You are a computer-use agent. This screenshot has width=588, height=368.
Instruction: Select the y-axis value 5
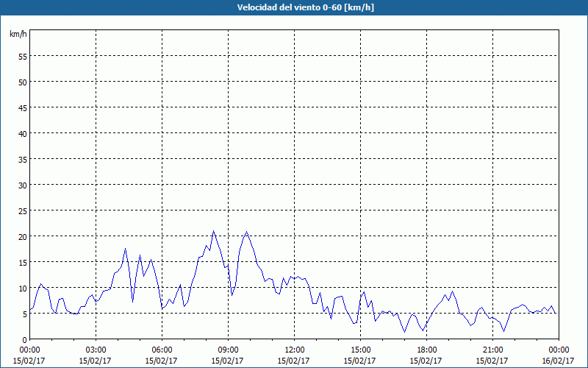[25, 314]
